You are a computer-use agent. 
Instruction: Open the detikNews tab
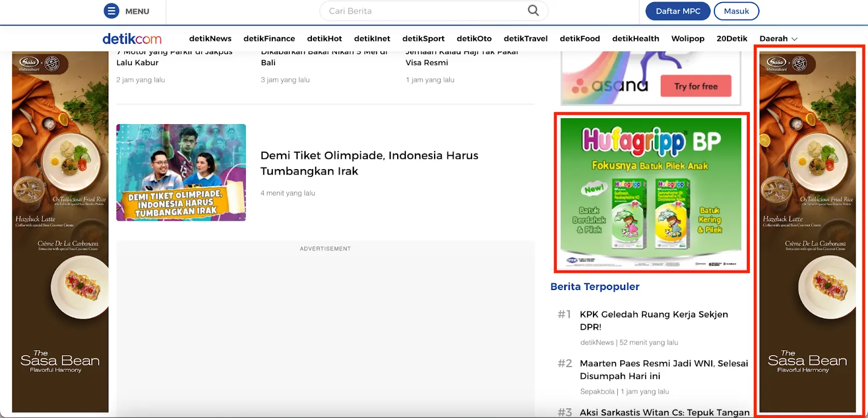(x=210, y=38)
